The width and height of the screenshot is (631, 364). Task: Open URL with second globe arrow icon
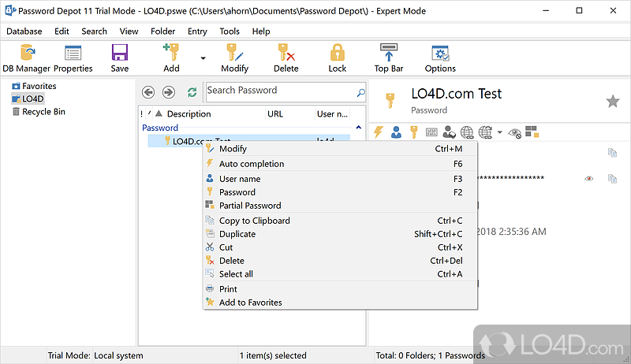(x=485, y=132)
